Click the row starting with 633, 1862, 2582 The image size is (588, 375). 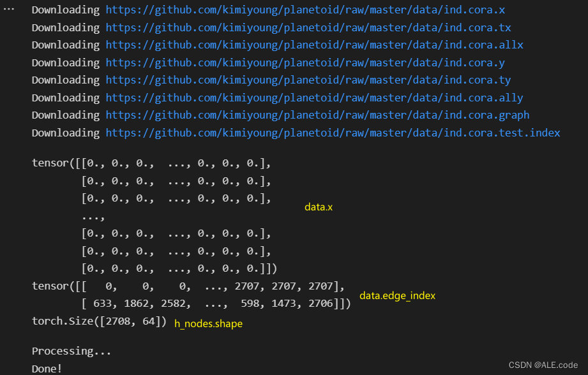pyautogui.click(x=216, y=304)
